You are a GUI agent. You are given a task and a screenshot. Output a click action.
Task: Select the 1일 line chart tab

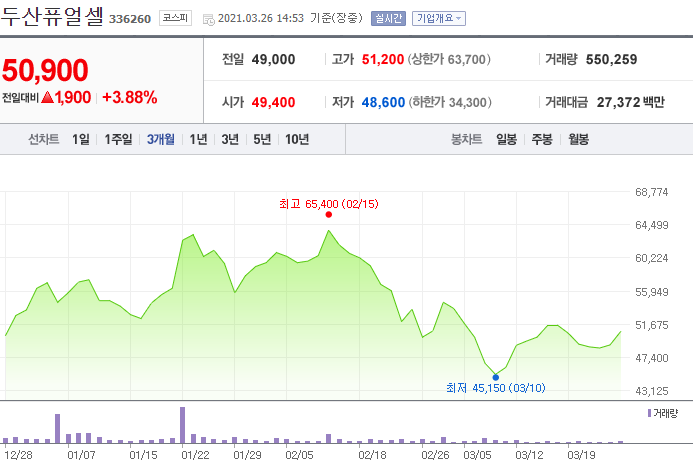(81, 140)
